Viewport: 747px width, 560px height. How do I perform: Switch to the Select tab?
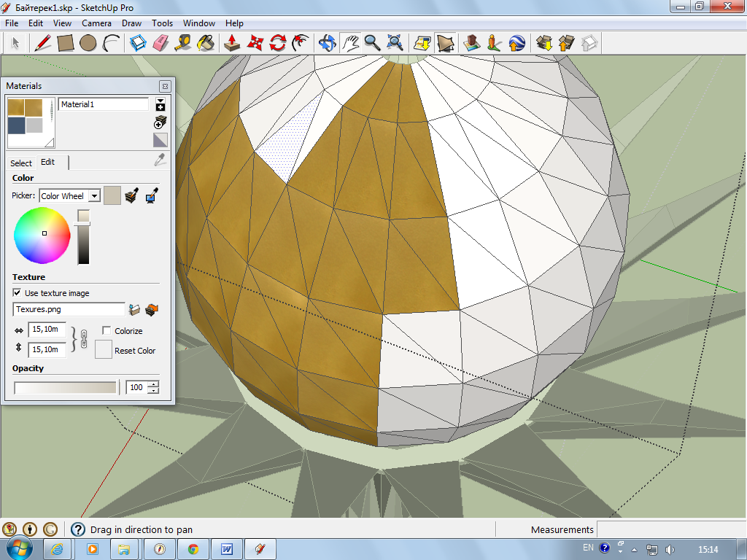tap(21, 163)
